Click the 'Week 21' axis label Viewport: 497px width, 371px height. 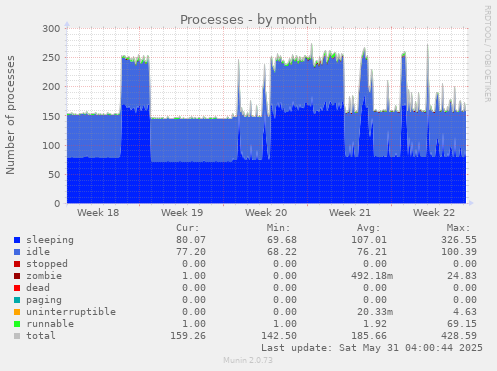point(350,213)
